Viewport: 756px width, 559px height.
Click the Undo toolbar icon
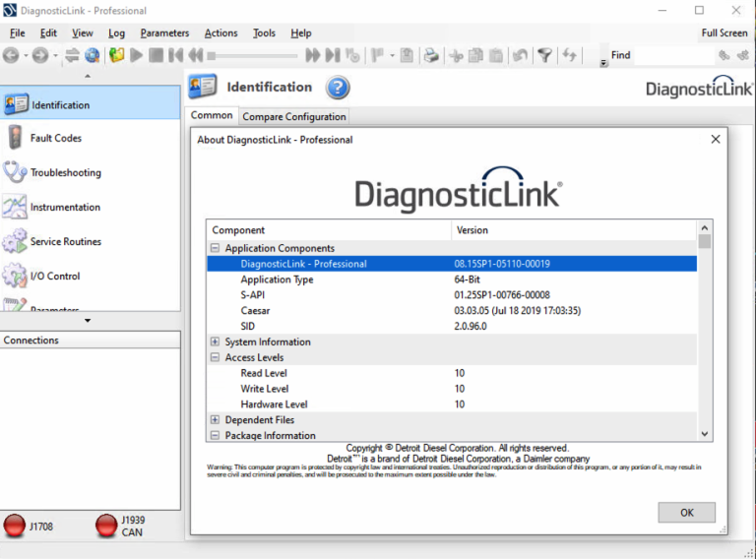520,55
